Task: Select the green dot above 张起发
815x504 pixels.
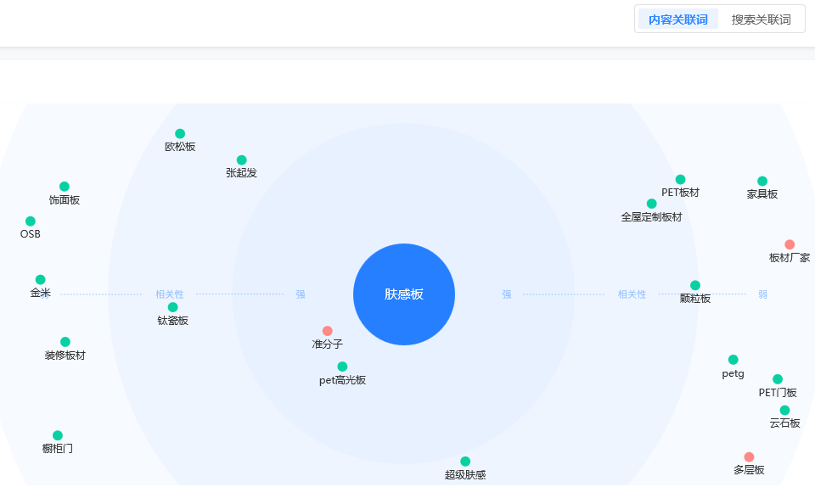Action: click(x=241, y=160)
